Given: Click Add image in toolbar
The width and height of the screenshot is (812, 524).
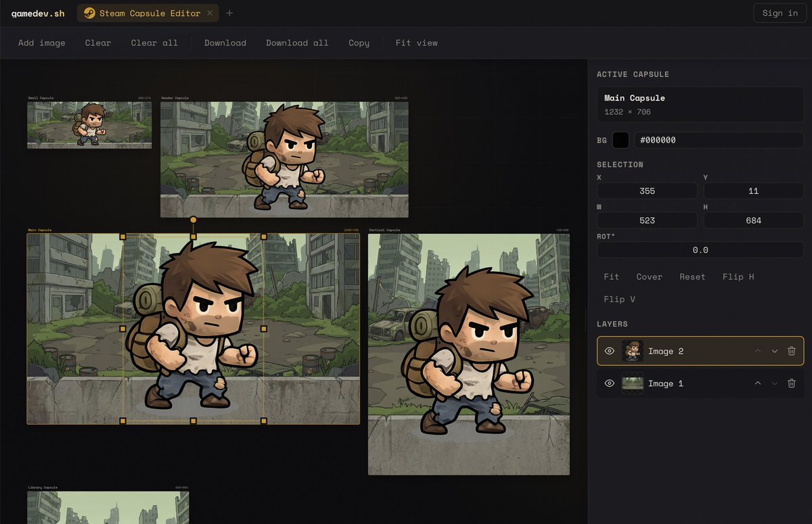Looking at the screenshot, I should (x=42, y=43).
